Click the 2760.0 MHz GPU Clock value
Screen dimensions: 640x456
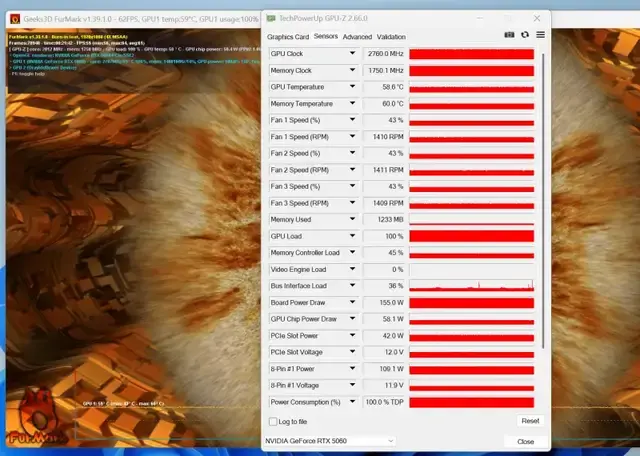(384, 53)
